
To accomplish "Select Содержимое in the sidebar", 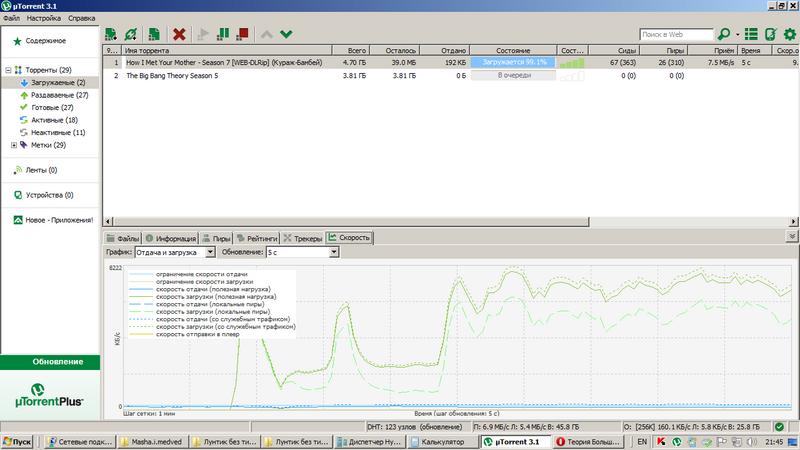I will click(45, 41).
